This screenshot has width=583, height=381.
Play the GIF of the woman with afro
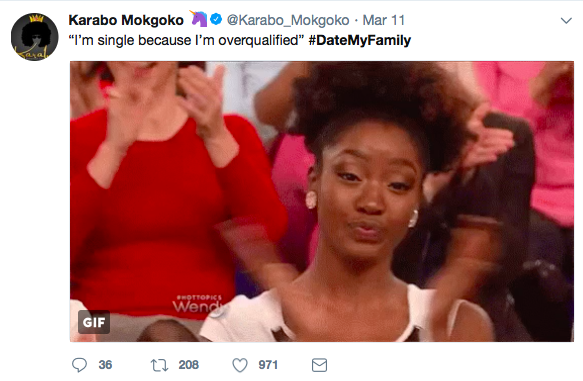click(322, 201)
